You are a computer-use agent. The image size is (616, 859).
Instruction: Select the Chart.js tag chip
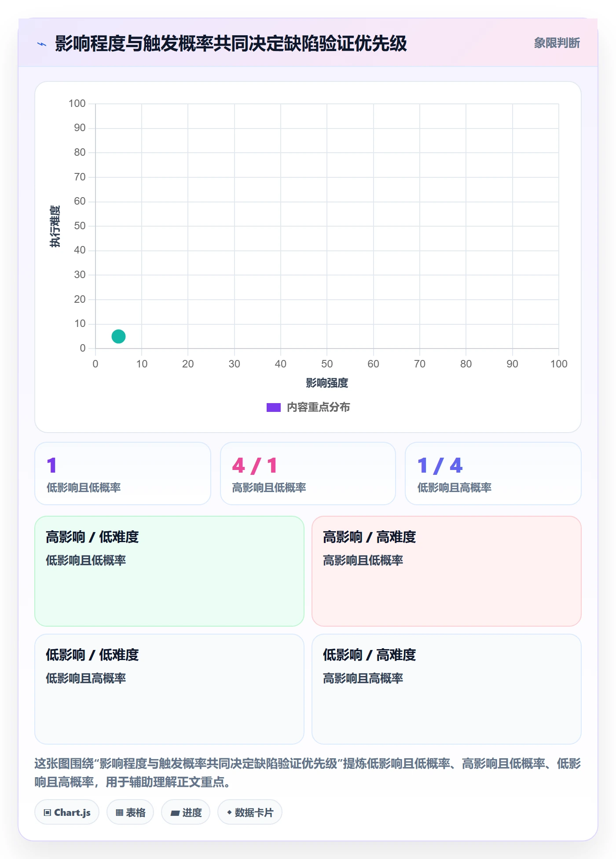(x=67, y=812)
